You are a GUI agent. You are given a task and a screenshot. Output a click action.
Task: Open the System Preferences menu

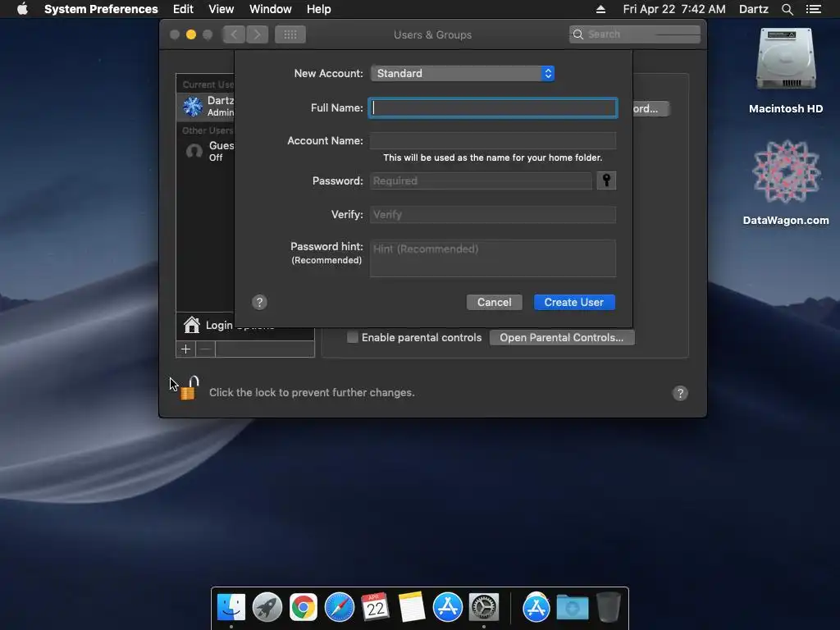[101, 9]
